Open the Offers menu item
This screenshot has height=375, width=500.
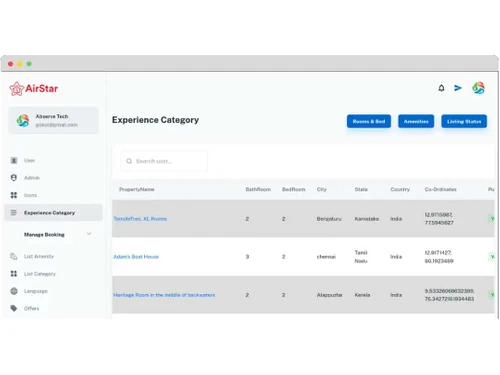31,308
